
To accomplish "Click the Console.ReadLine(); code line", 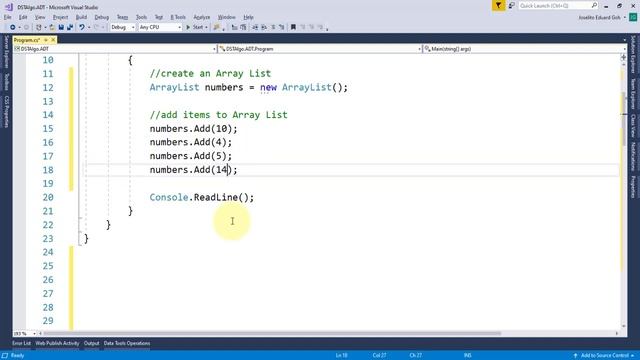I will [202, 198].
